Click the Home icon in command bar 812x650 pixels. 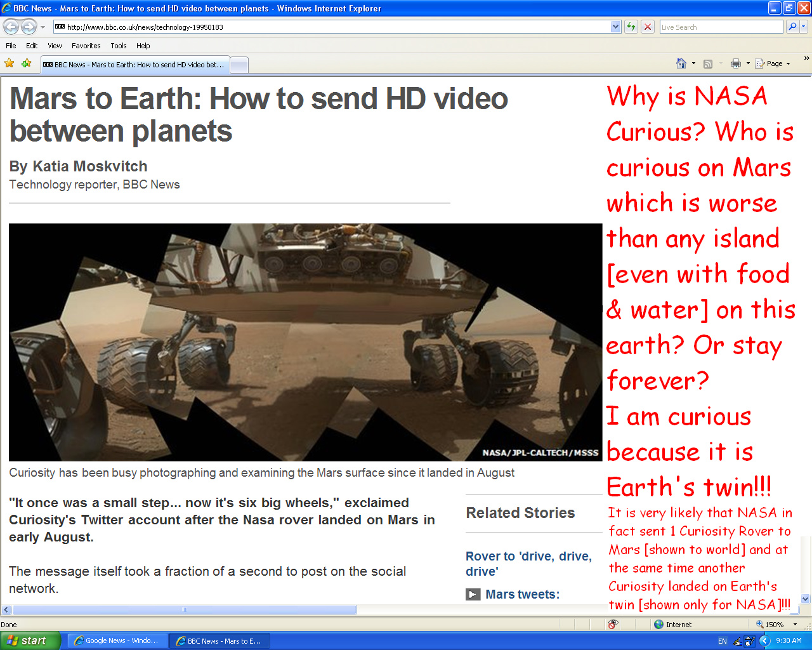681,63
